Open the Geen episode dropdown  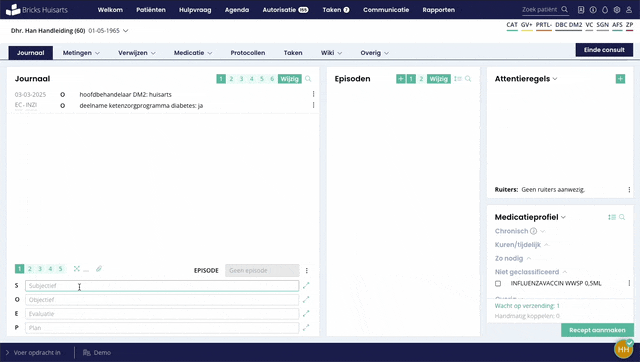pyautogui.click(x=262, y=271)
